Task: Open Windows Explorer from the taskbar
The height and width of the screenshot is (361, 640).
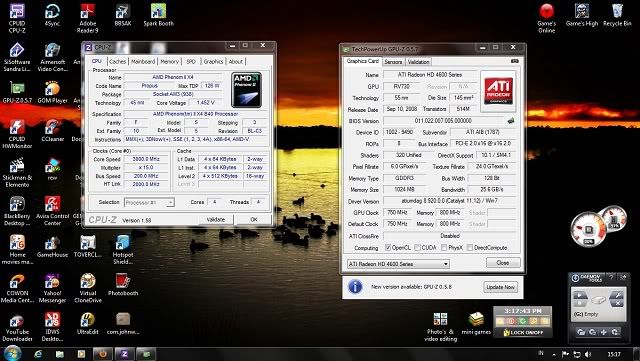Action: point(60,354)
